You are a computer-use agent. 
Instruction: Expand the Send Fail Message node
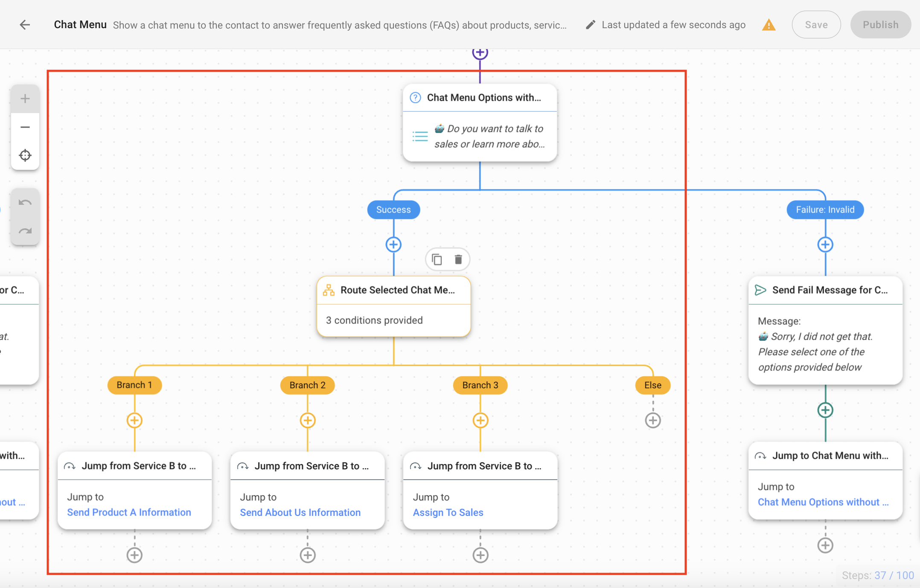[824, 290]
